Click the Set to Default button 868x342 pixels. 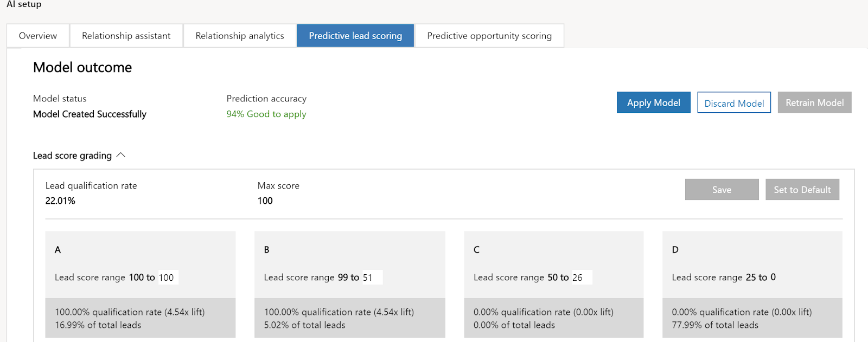pyautogui.click(x=802, y=190)
